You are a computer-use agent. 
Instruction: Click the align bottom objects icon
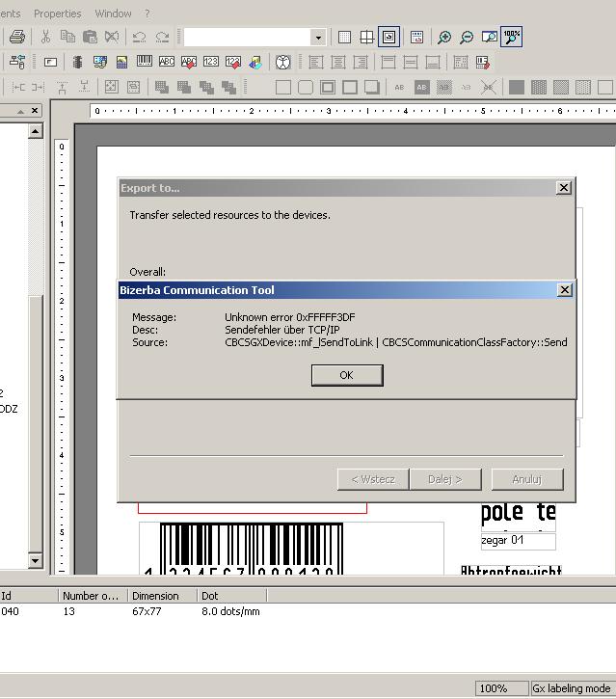(433, 62)
